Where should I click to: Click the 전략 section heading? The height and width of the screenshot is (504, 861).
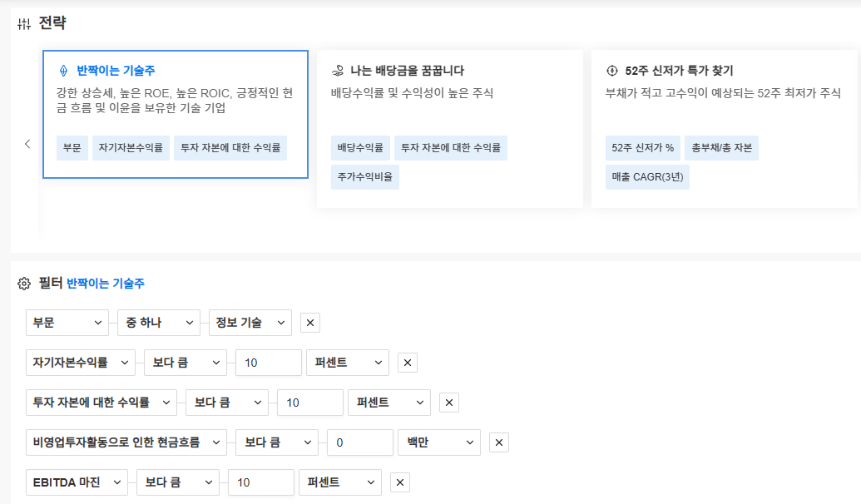[x=52, y=23]
